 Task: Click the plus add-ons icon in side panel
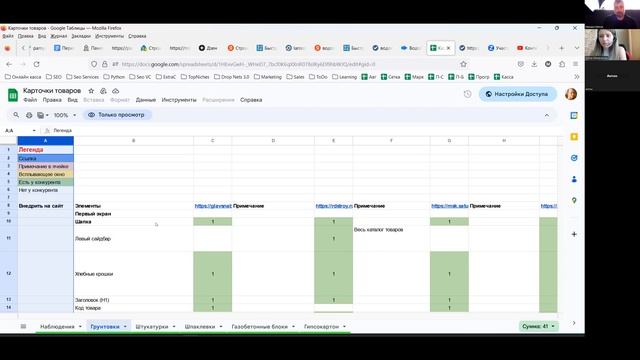pyautogui.click(x=574, y=234)
